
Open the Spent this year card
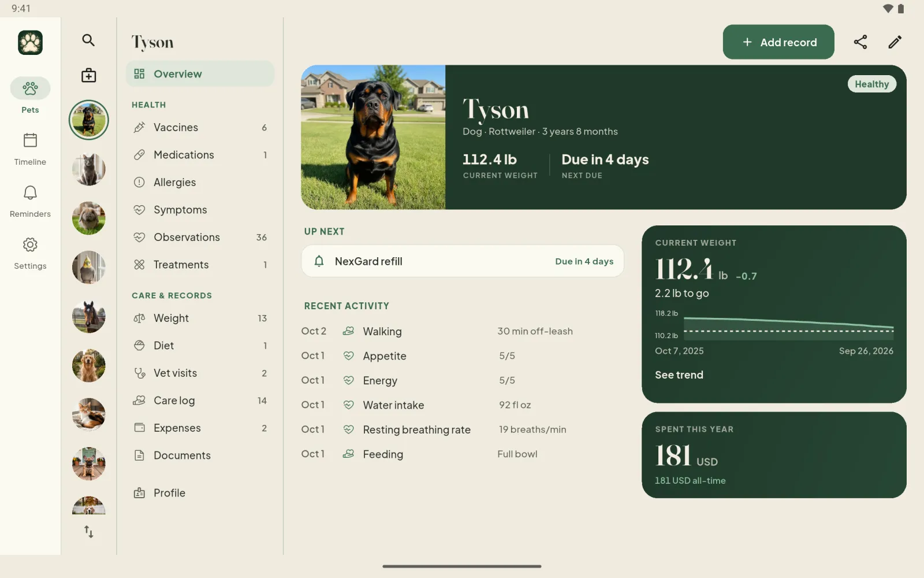pos(774,455)
